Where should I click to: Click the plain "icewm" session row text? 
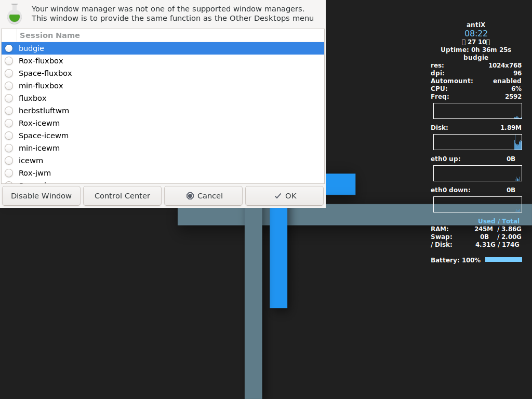(x=31, y=161)
